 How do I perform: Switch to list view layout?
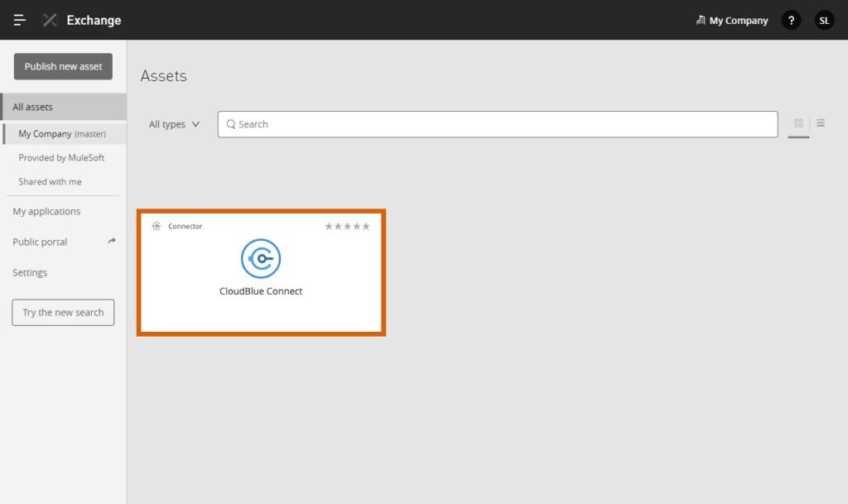click(821, 123)
